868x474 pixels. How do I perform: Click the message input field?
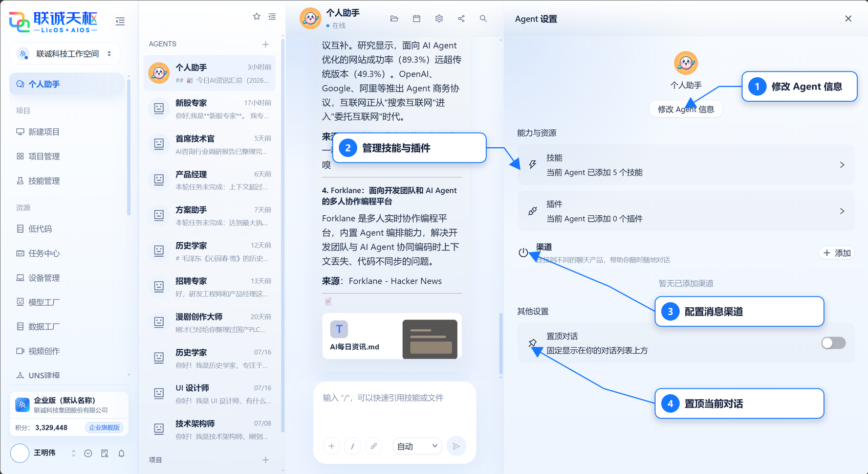coord(394,408)
